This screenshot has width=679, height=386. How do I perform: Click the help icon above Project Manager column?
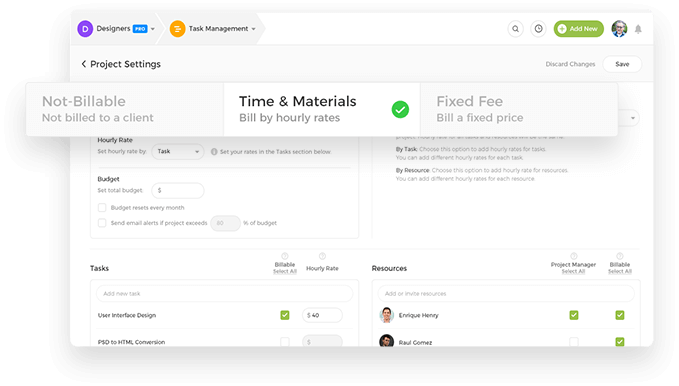click(573, 256)
